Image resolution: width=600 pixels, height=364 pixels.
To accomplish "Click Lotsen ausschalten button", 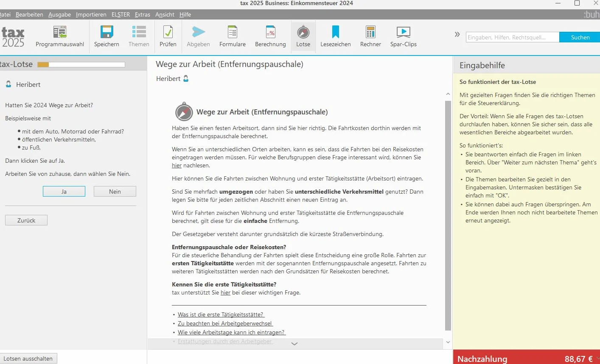I will 28,358.
